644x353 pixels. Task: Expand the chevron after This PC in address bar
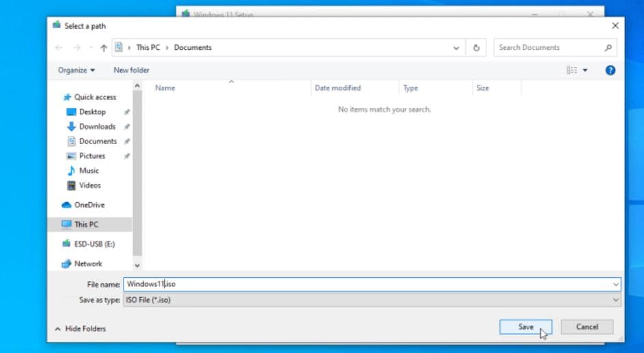pos(167,48)
